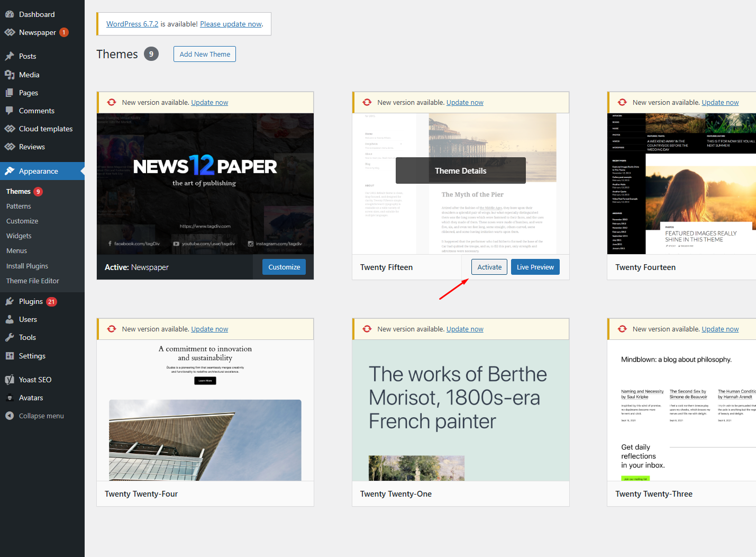Click the Collapse menu label
This screenshot has width=756, height=557.
41,416
